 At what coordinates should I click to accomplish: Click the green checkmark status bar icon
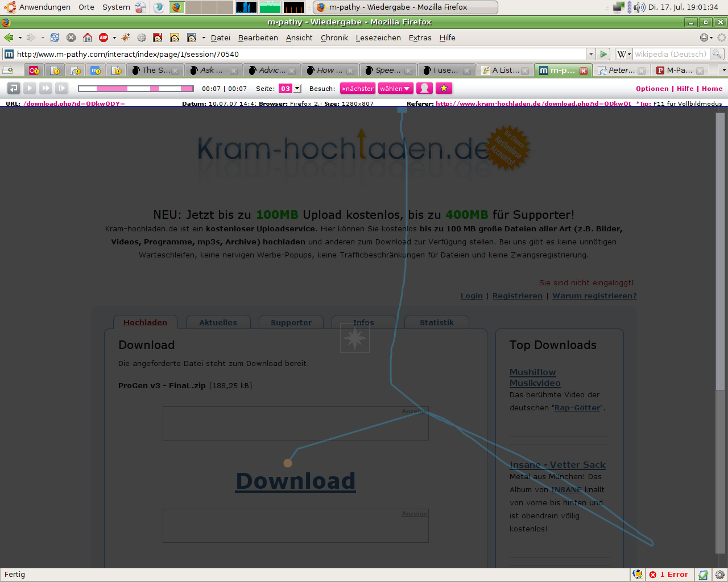pos(703,575)
